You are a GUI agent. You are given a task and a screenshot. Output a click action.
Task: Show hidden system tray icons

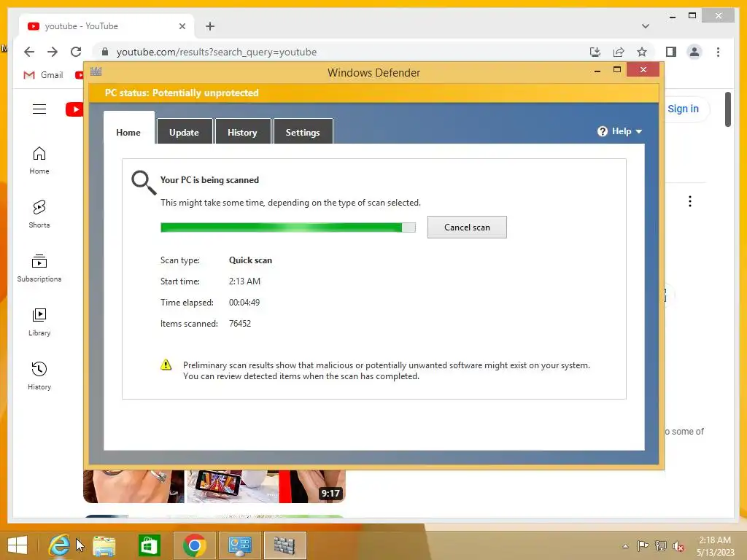click(625, 546)
